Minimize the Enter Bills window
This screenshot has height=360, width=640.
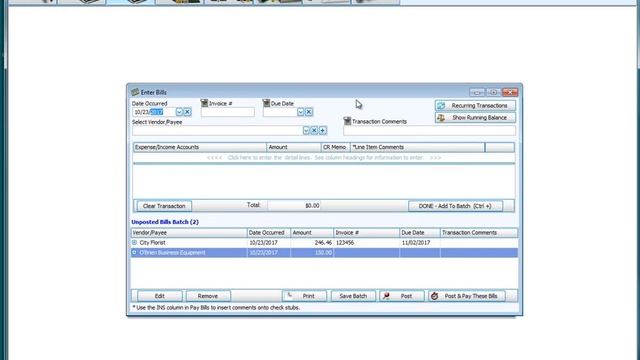(x=477, y=92)
